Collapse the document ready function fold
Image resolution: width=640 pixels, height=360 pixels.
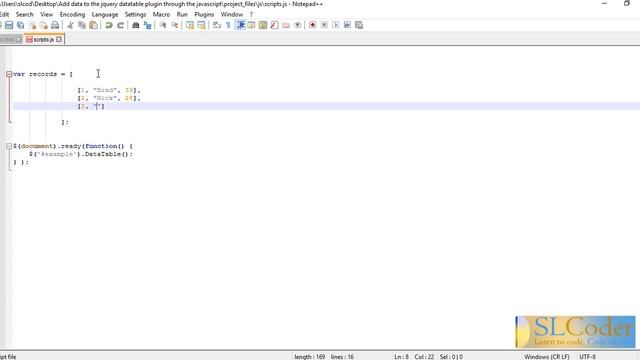click(x=9, y=146)
